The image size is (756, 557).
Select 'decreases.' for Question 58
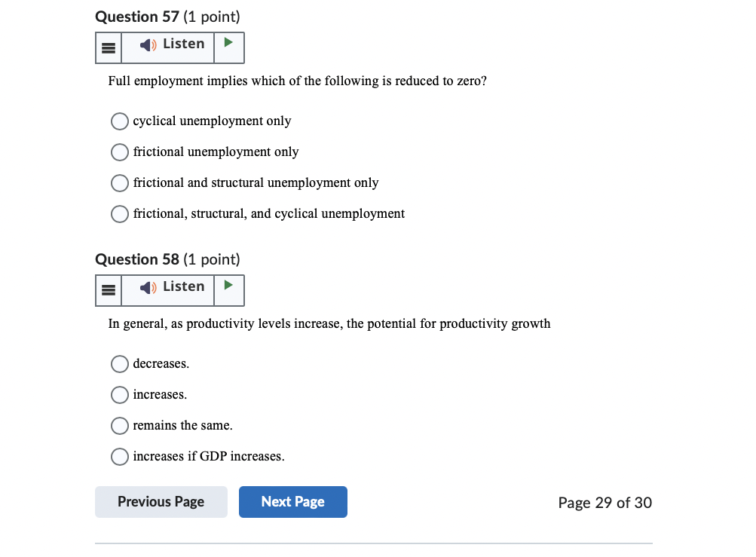119,364
